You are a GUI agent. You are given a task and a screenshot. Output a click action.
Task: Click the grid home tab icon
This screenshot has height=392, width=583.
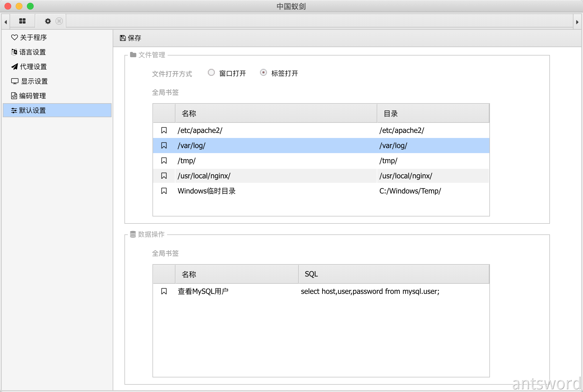point(22,21)
